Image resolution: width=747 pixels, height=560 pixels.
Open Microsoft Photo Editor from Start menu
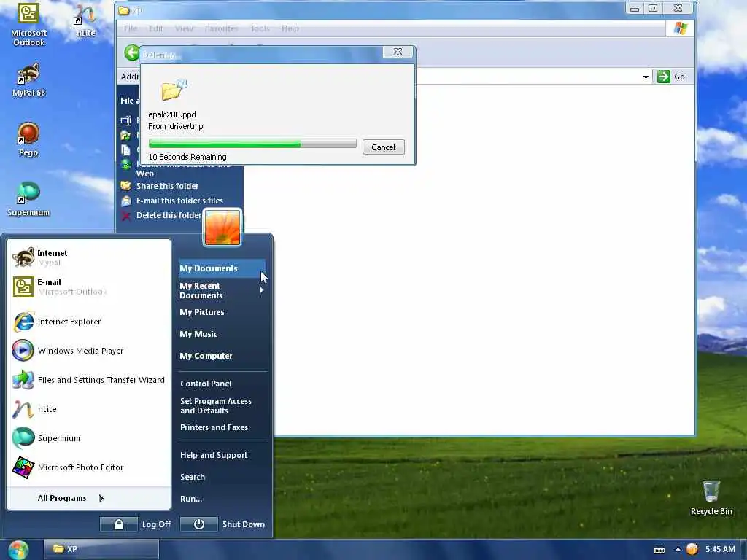88,467
